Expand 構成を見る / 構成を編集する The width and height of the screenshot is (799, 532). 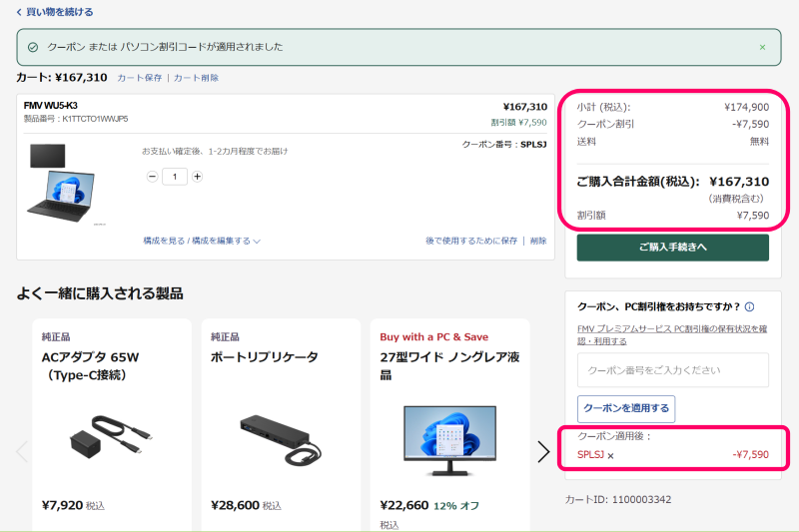202,241
